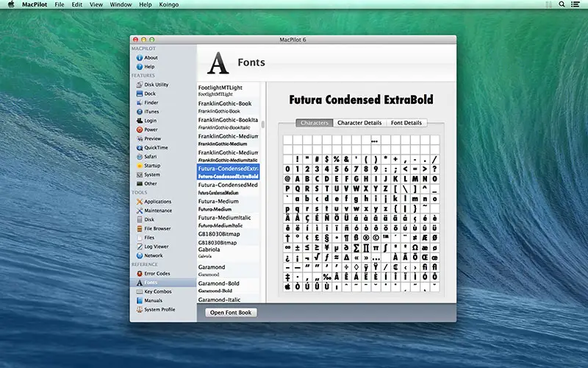Viewport: 588px width, 368px height.
Task: Open the Edit menu
Action: [77, 4]
